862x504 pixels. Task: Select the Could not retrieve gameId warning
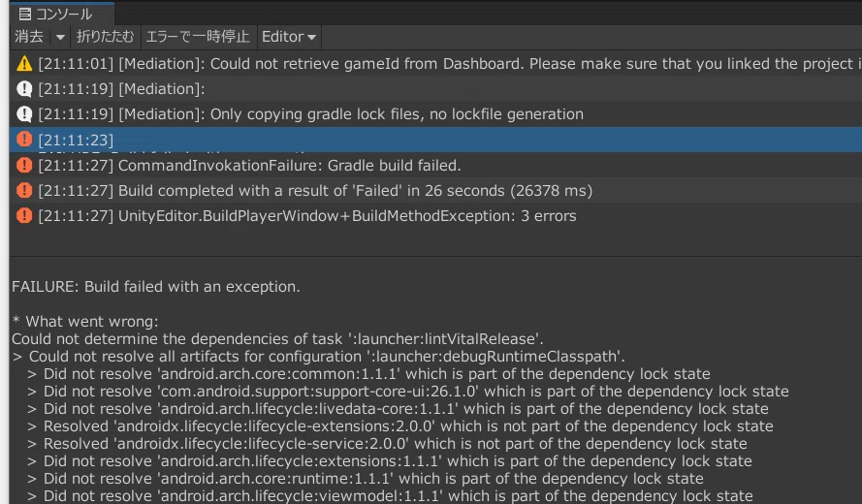(x=435, y=64)
